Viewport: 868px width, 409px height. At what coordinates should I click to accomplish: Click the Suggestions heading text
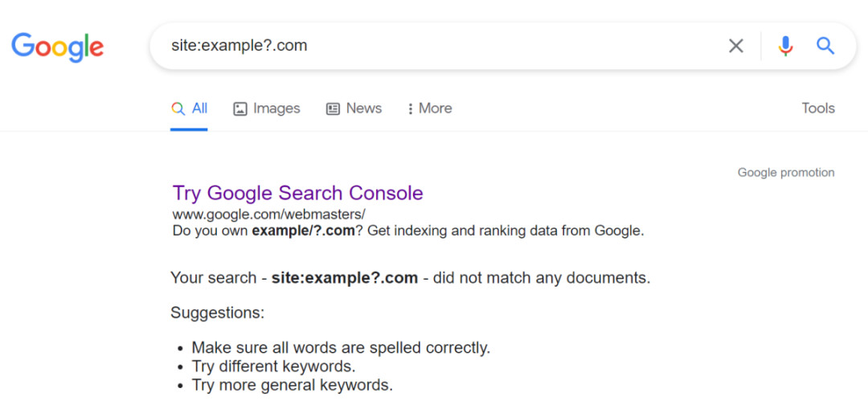pos(217,313)
